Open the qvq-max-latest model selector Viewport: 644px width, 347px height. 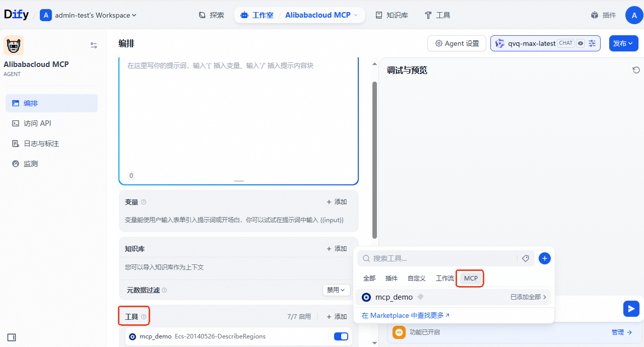[x=545, y=43]
